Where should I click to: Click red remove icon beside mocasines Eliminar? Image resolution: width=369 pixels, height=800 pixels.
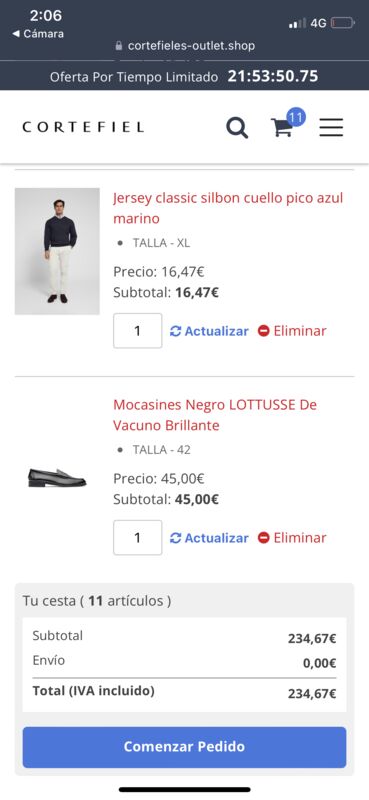263,538
